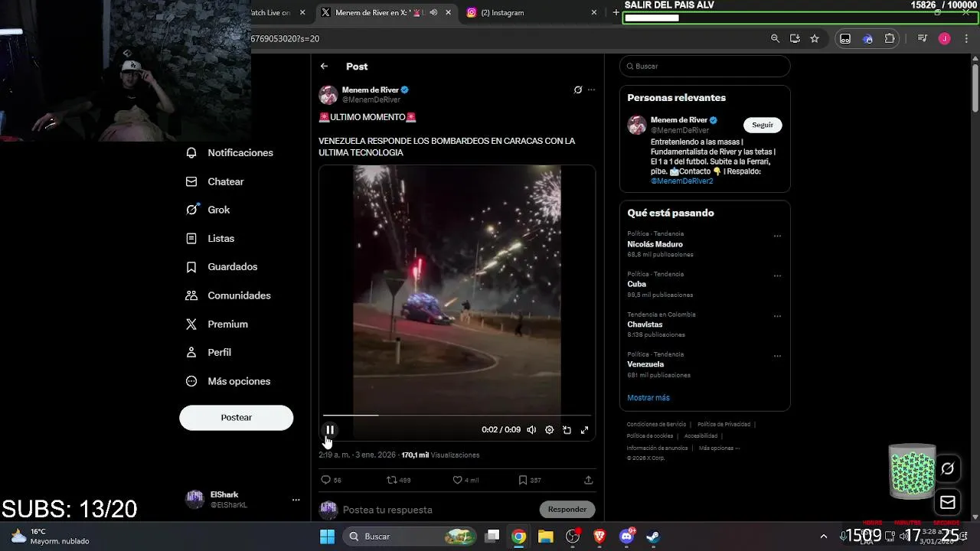Open Chrome extensions puzzle icon
Viewport: 980px width, 551px height.
[889, 38]
